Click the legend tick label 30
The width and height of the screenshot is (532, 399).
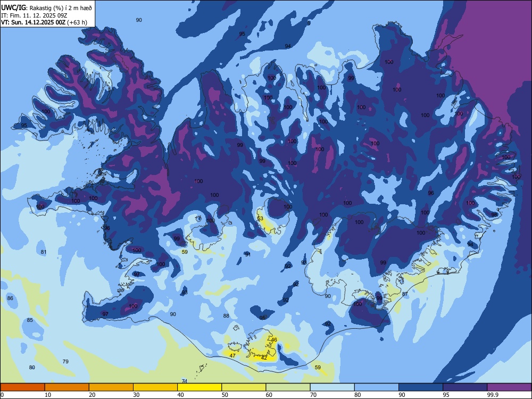tap(136, 395)
